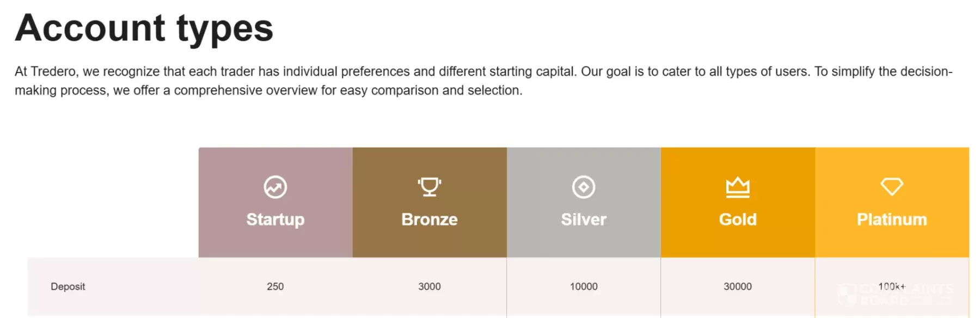Click the 100k+ deposit value
This screenshot has height=318, width=980.
click(x=891, y=286)
